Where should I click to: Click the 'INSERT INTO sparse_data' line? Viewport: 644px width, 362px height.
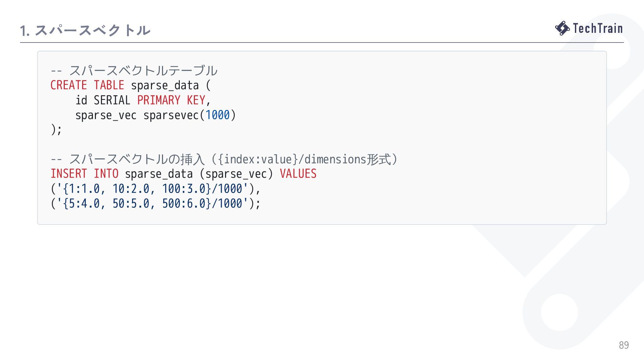[183, 174]
